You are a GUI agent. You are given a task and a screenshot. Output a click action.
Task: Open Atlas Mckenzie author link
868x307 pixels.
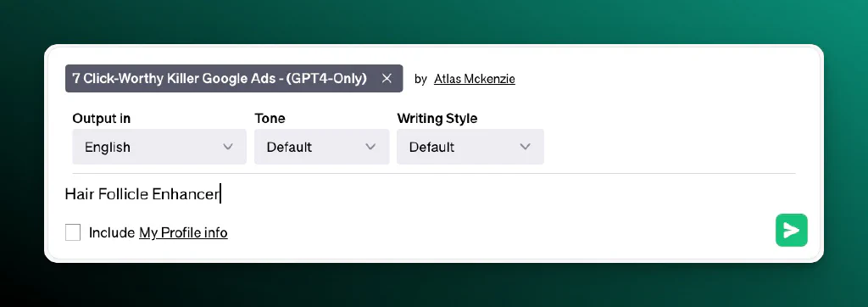pyautogui.click(x=475, y=79)
